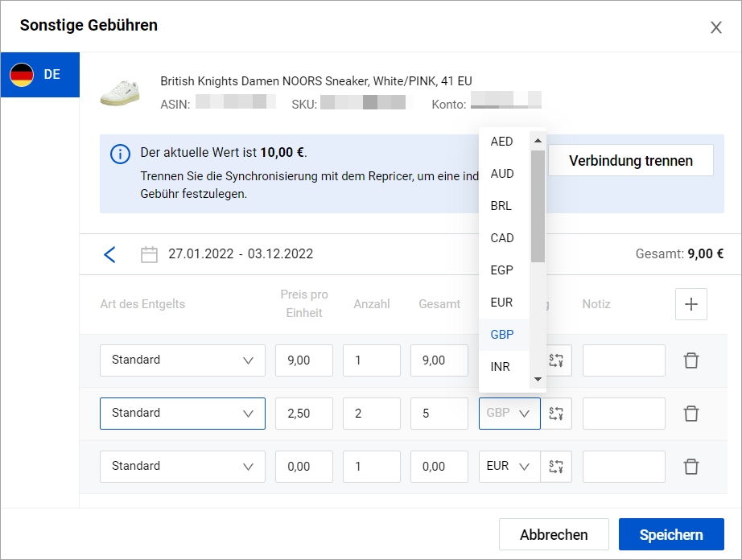Screen dimensions: 742x560
Task: Click Speichern button
Action: [671, 534]
